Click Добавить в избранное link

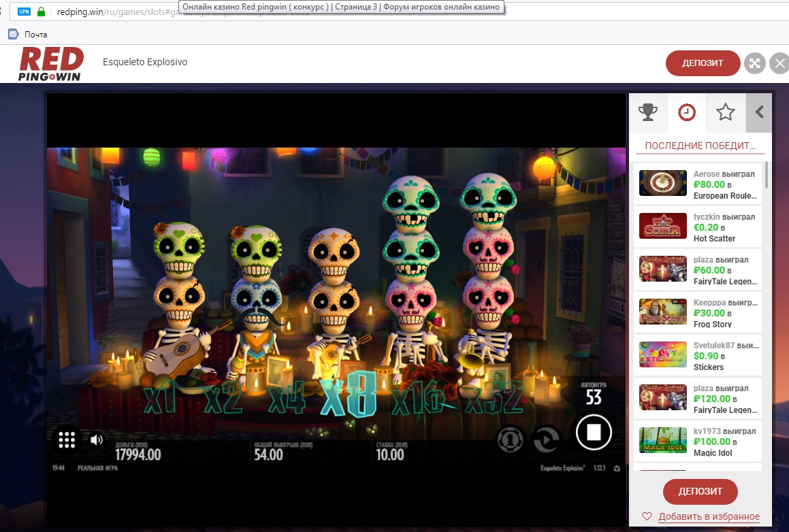(709, 516)
